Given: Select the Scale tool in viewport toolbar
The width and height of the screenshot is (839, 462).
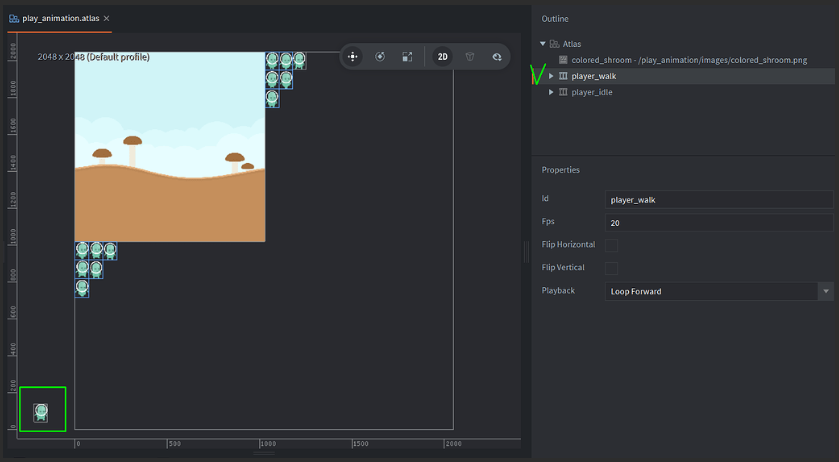Looking at the screenshot, I should pos(407,57).
